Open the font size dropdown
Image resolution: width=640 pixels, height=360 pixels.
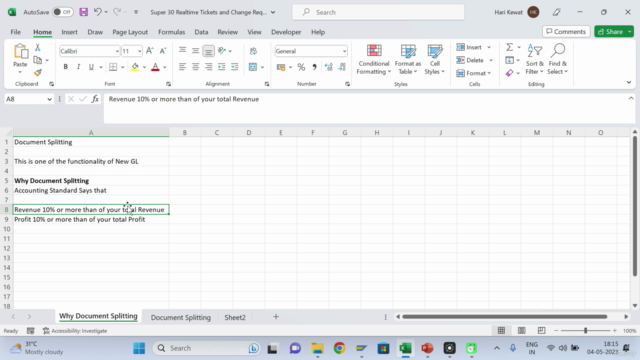click(139, 51)
